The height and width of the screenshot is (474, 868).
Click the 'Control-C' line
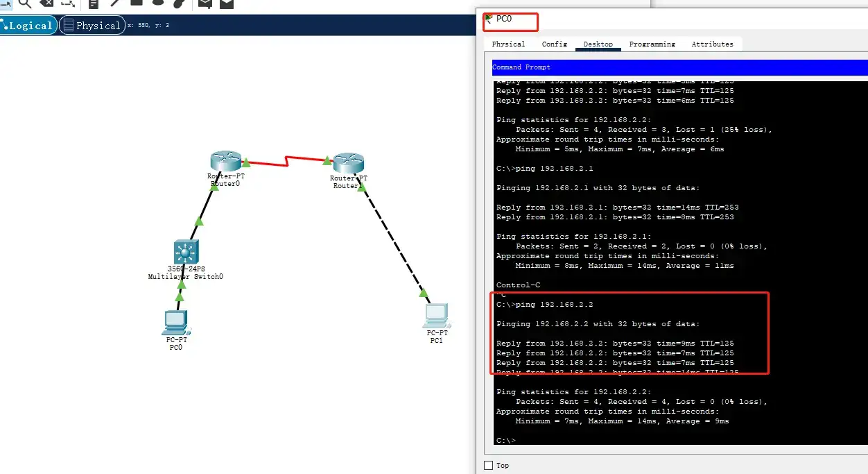[519, 285]
